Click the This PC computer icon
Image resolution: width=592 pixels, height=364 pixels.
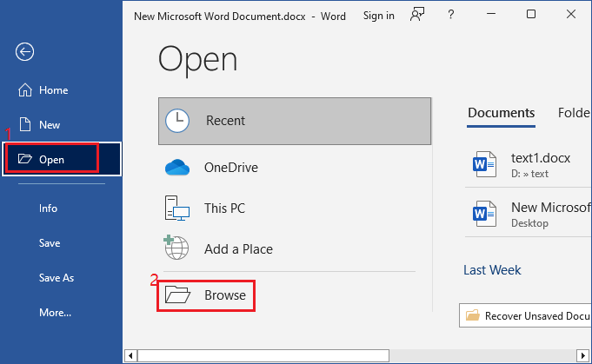pyautogui.click(x=177, y=208)
